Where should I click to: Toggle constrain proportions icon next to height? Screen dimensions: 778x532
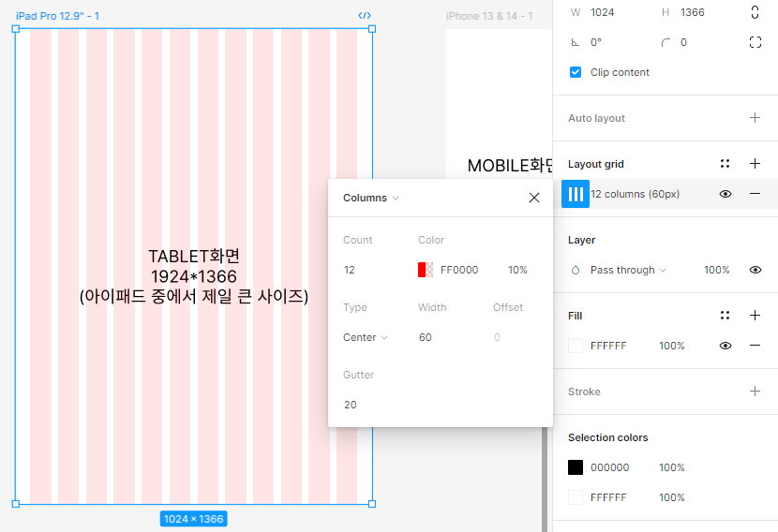point(755,12)
